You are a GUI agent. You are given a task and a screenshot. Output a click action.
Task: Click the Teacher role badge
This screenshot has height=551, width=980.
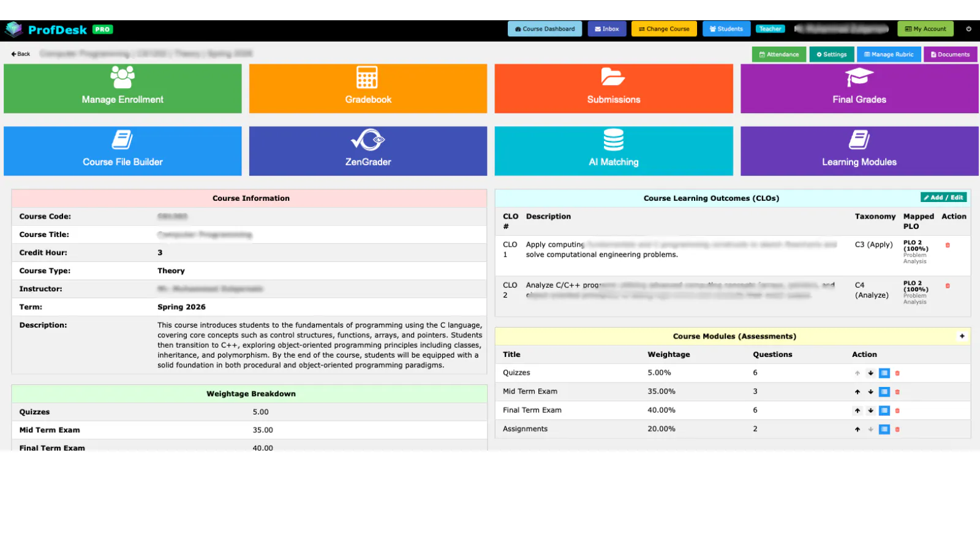click(x=770, y=29)
